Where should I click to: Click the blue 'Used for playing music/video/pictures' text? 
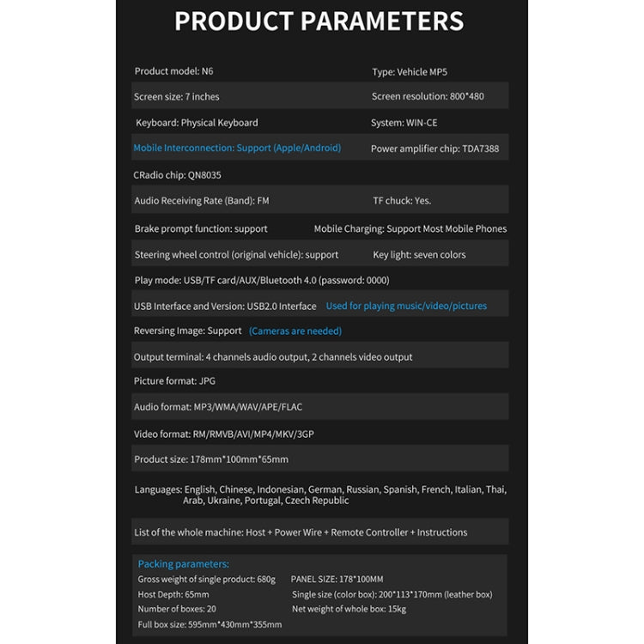coord(406,306)
